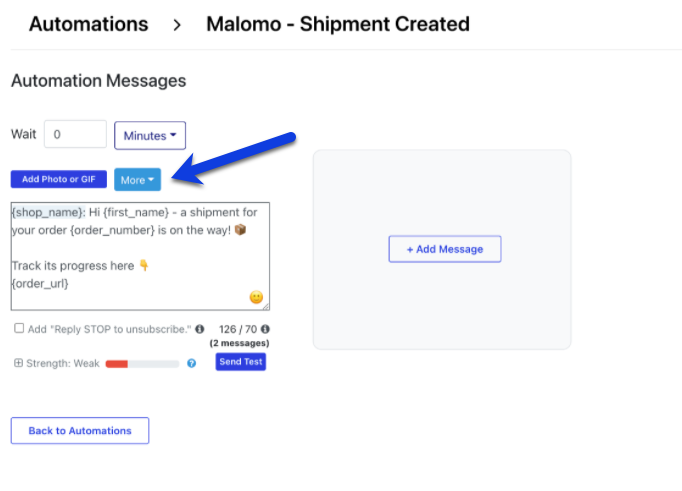This screenshot has width=682, height=491.
Task: Go to Automations breadcrumb
Action: [x=89, y=24]
